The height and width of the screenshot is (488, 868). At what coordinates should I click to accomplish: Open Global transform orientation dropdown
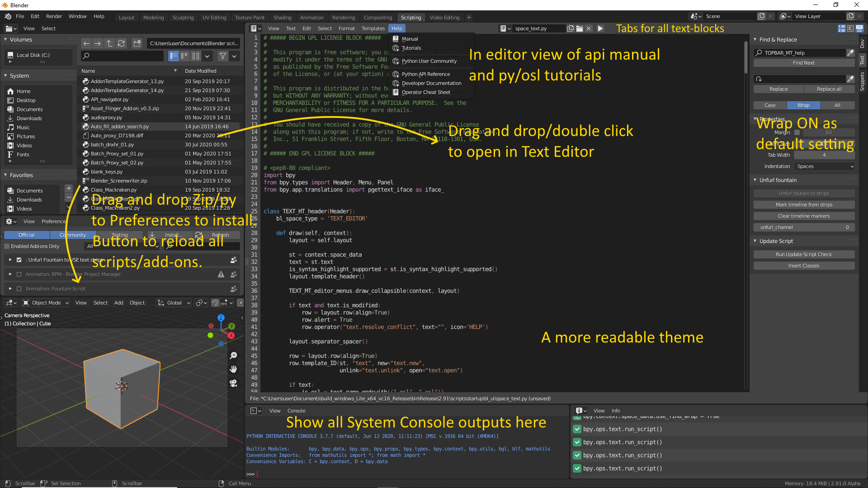(x=174, y=303)
